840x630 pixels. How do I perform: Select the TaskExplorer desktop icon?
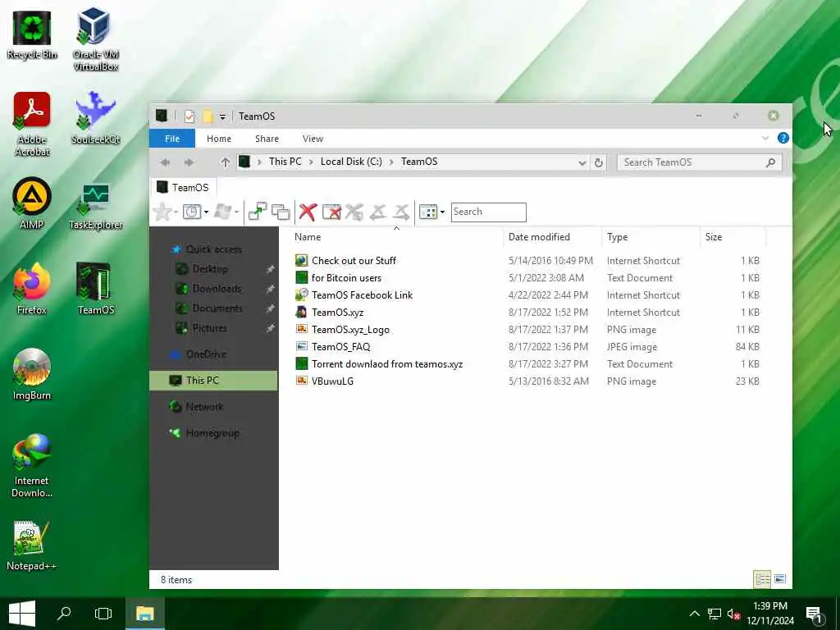coord(95,206)
